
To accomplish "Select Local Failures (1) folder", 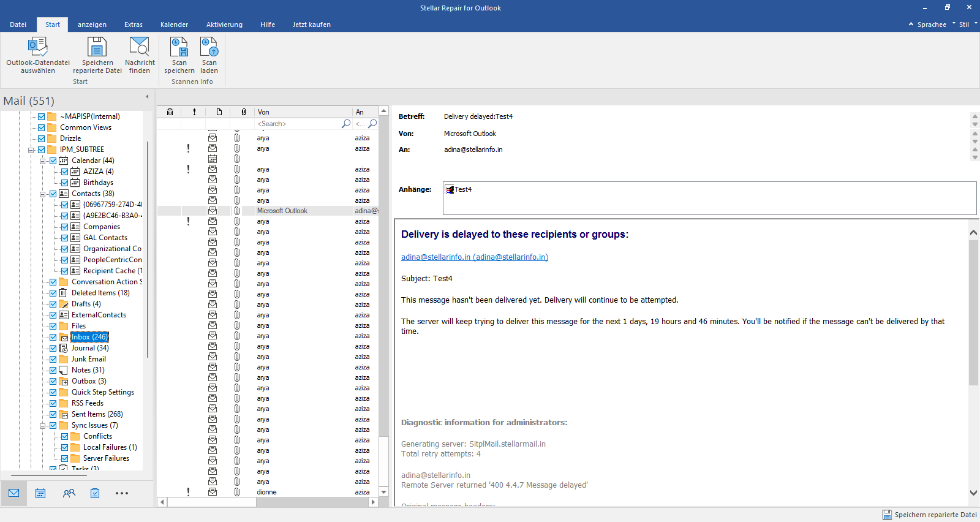I will click(110, 447).
